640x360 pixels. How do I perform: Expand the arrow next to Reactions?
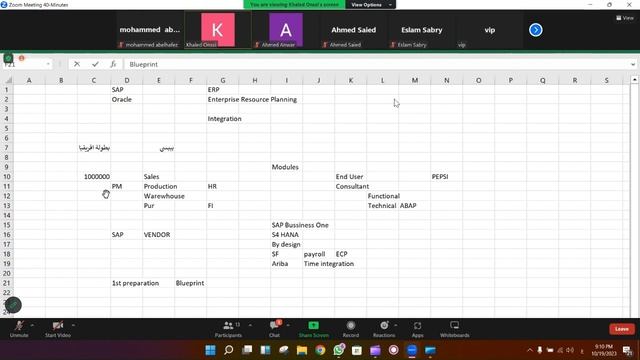(x=396, y=325)
